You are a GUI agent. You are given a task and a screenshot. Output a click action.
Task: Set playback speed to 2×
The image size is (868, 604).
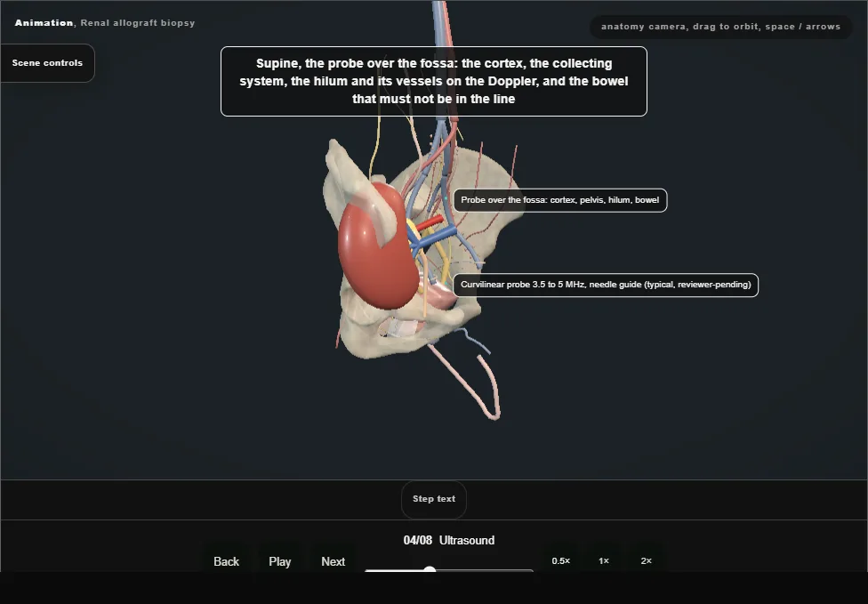646,560
